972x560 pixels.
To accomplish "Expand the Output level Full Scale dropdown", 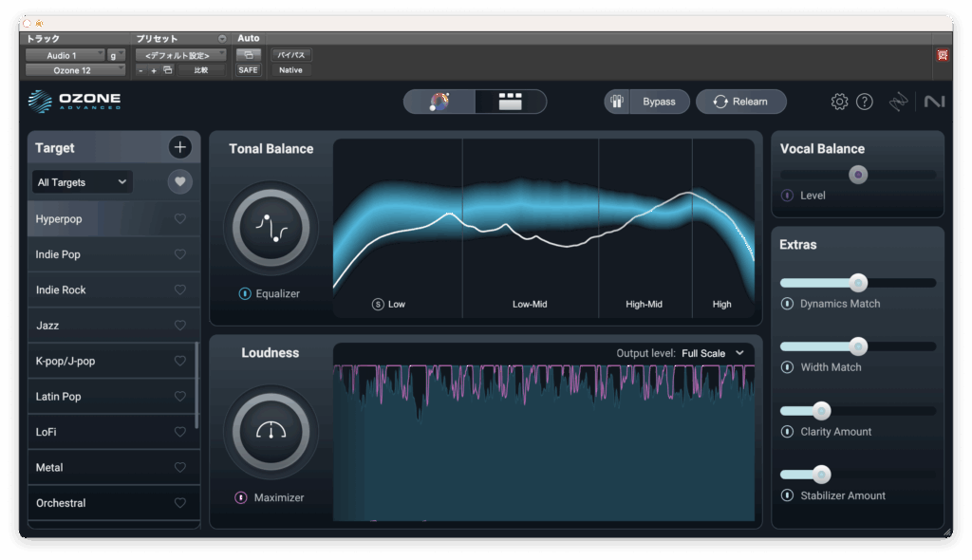I will (x=711, y=353).
